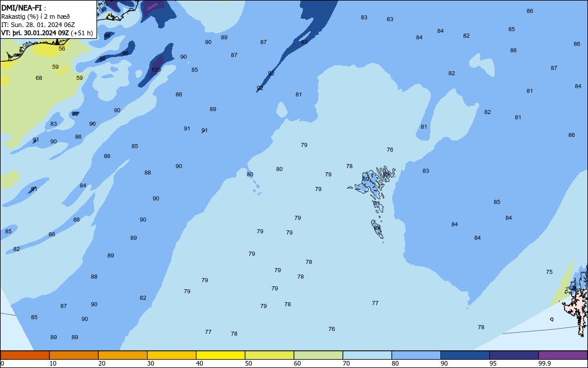The width and height of the screenshot is (588, 368).
Task: Click the '(+51 h)' forecast offset text
Action: (x=82, y=33)
